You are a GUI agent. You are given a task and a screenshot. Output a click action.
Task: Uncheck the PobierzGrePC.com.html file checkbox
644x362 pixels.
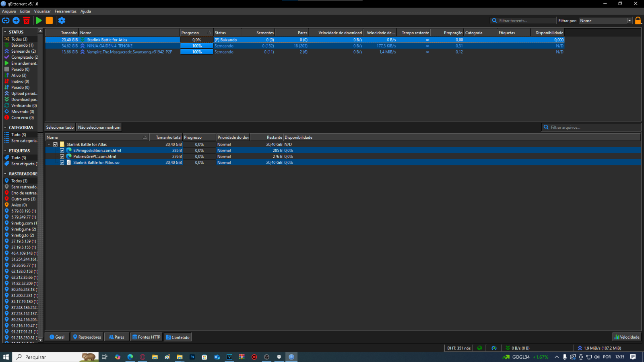click(x=62, y=157)
